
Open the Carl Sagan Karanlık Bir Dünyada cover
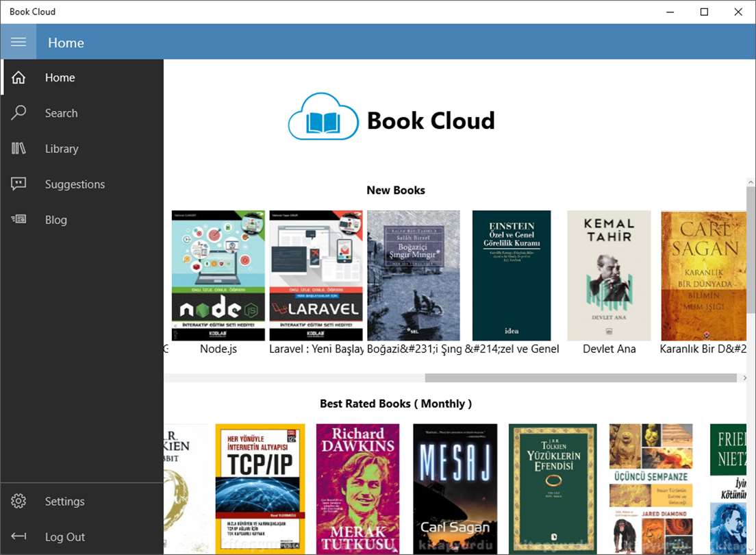(703, 275)
